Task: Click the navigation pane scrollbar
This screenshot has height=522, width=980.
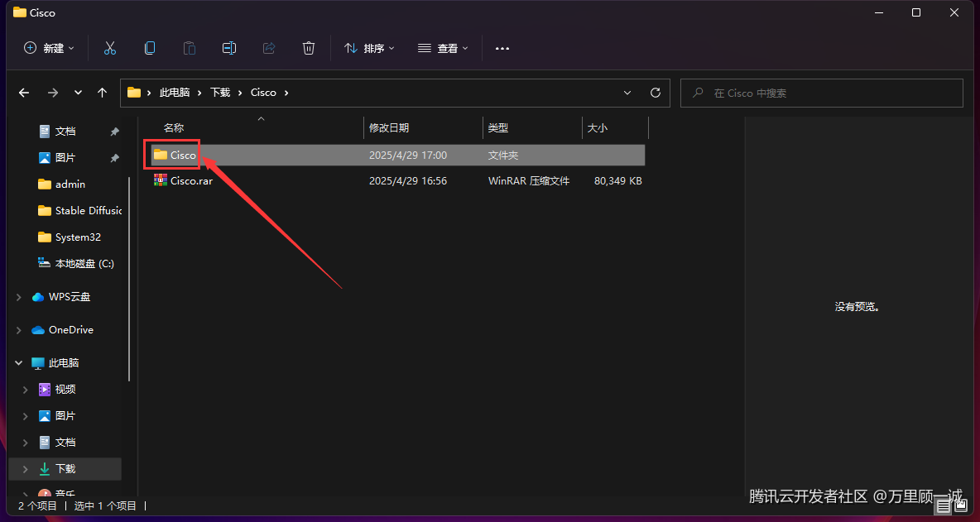Action: 129,279
